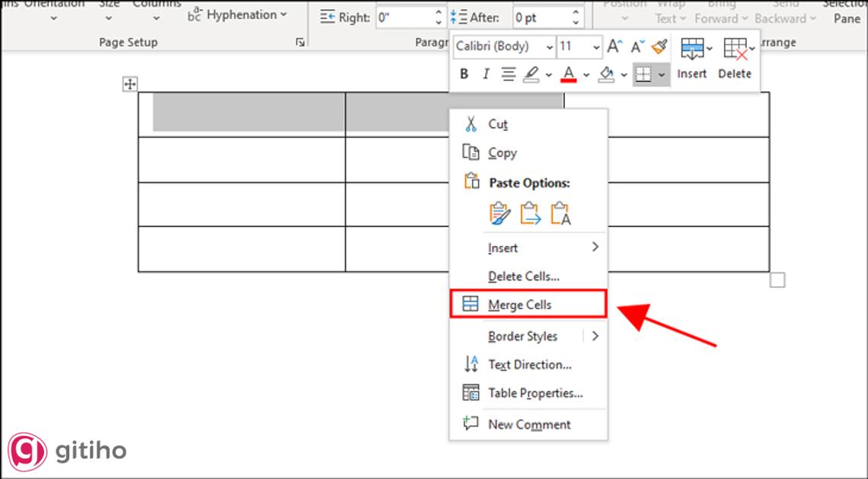This screenshot has height=479, width=868.
Task: Open Border Styles submenu
Action: (x=528, y=336)
